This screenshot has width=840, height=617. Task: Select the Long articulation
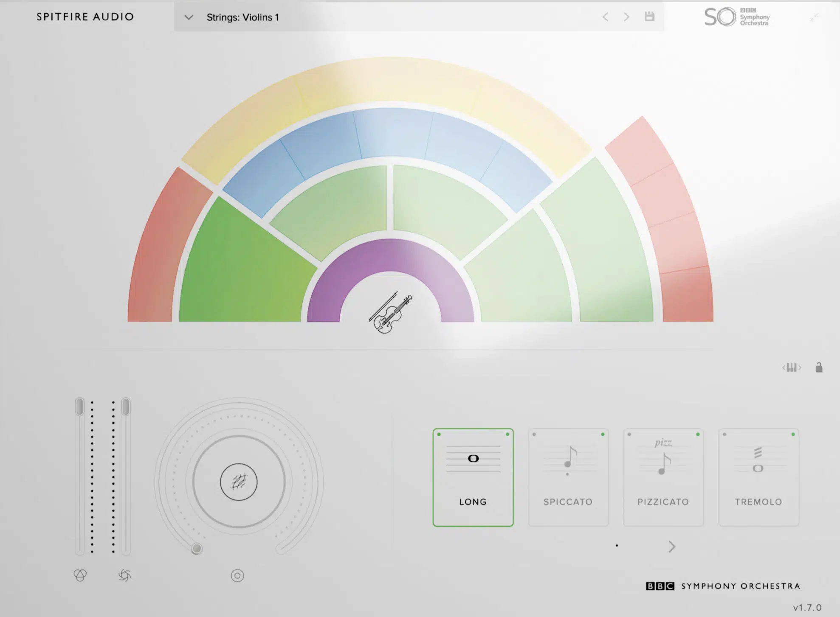pyautogui.click(x=473, y=477)
